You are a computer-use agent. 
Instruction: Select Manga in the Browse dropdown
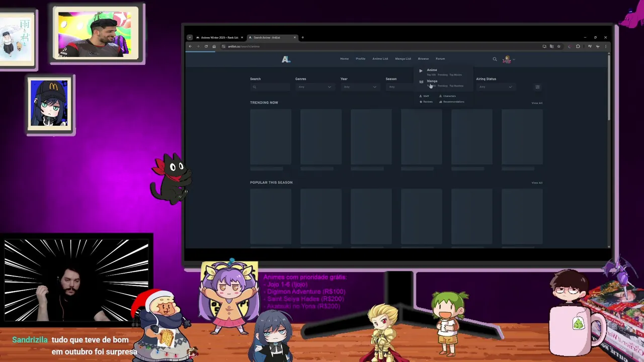tap(432, 81)
